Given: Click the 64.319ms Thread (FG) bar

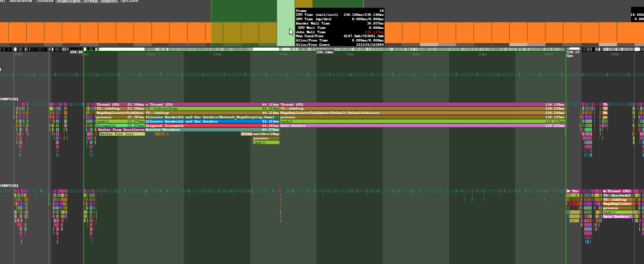Looking at the screenshot, I should 212,104.
